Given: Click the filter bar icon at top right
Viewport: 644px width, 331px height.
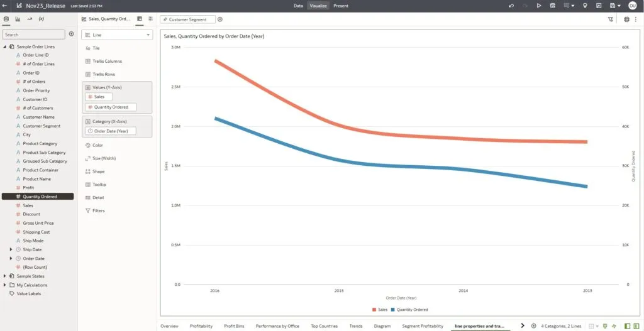Looking at the screenshot, I should [x=611, y=19].
